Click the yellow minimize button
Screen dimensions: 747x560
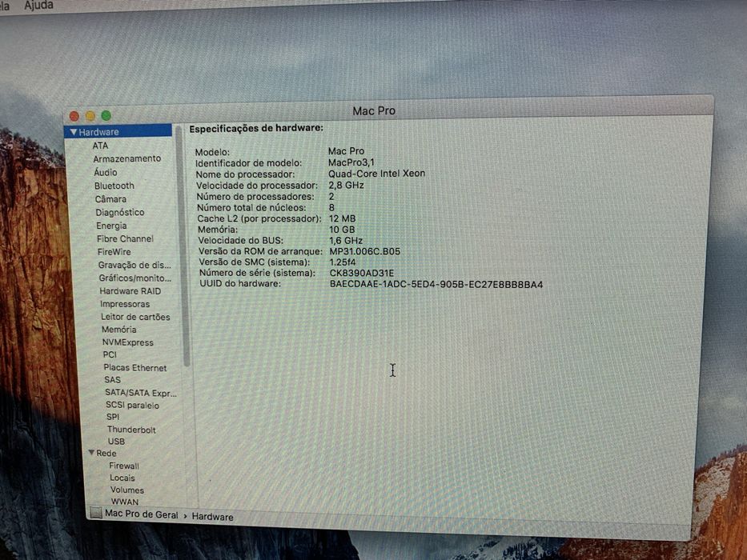click(x=90, y=116)
